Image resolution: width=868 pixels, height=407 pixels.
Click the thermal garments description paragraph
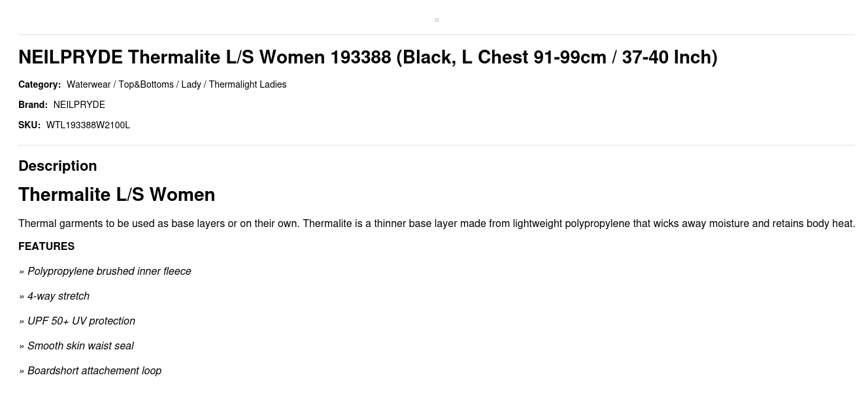pyautogui.click(x=436, y=224)
